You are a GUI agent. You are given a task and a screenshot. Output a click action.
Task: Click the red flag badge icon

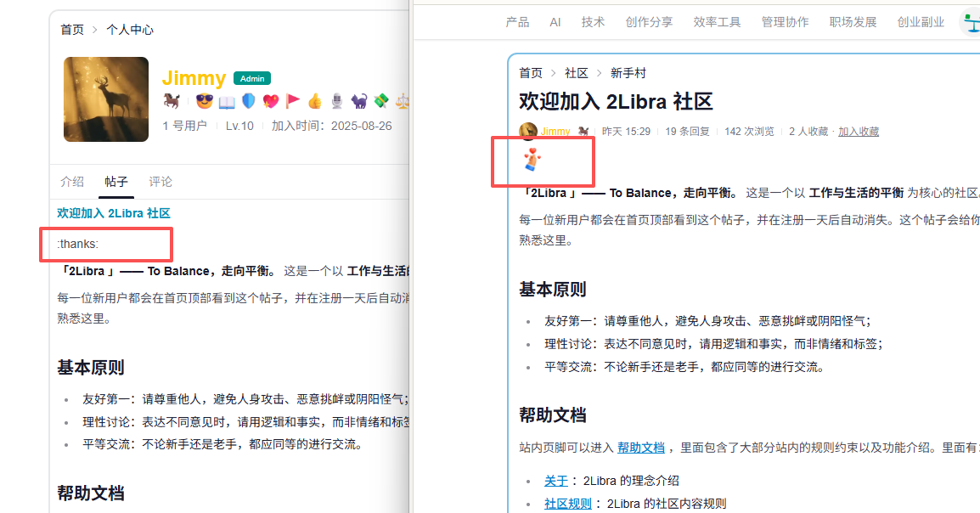click(x=293, y=102)
